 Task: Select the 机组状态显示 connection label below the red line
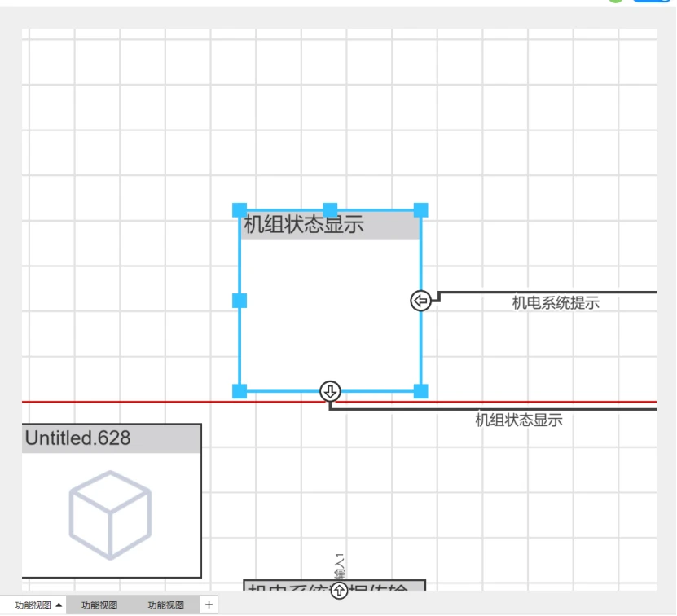point(519,420)
